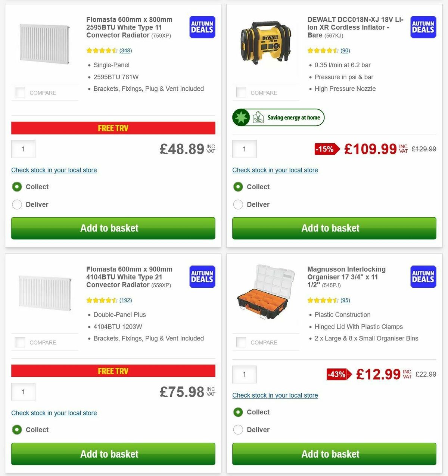Tick COMPARE on the DEWALT inflator
Viewport: 448px width, 476px height.
(241, 92)
